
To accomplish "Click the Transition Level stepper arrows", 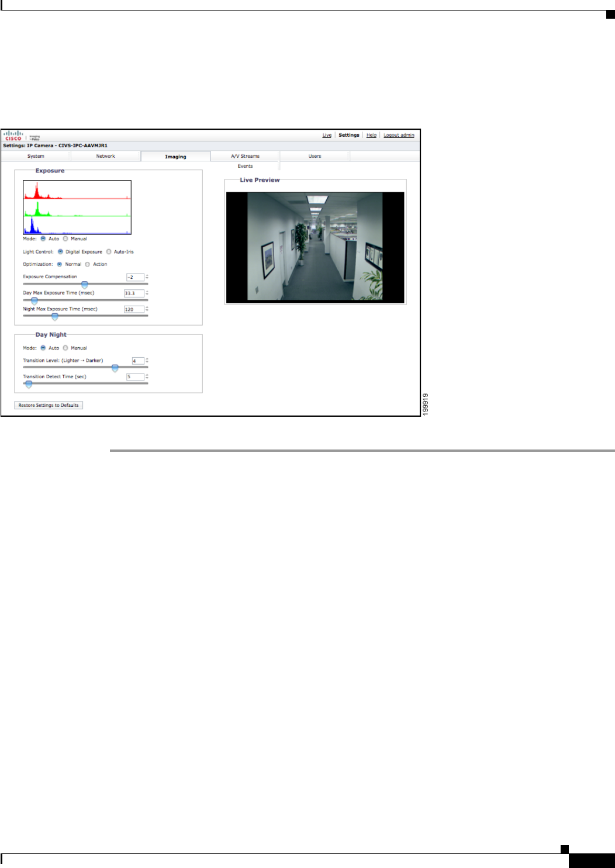I will tap(147, 361).
